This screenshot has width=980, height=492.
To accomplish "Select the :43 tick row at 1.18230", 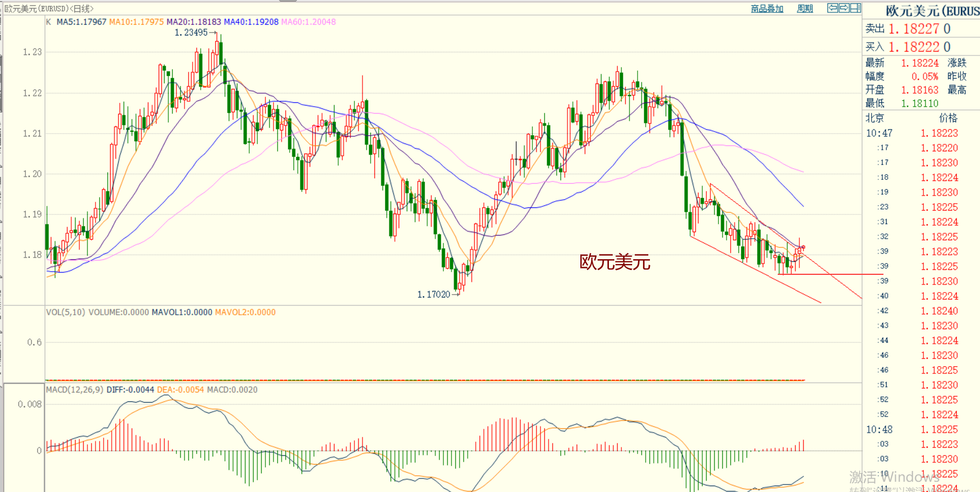I will pos(921,325).
